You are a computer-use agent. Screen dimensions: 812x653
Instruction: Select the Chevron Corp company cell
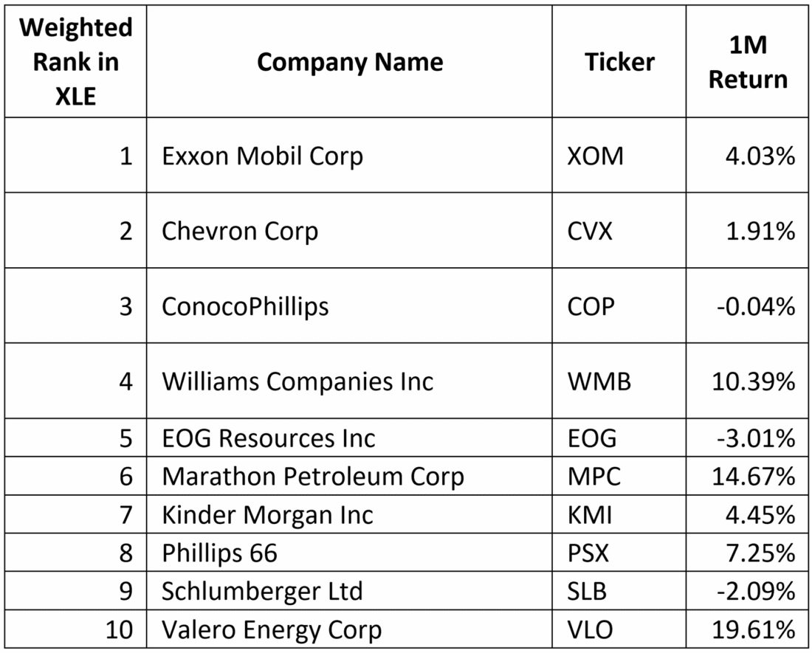click(240, 232)
